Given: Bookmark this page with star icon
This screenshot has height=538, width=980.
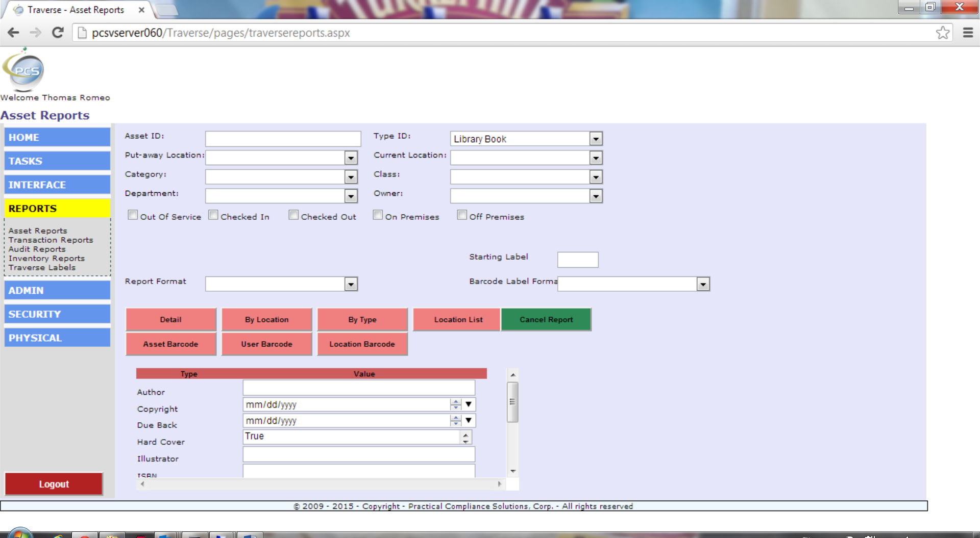Looking at the screenshot, I should (942, 33).
